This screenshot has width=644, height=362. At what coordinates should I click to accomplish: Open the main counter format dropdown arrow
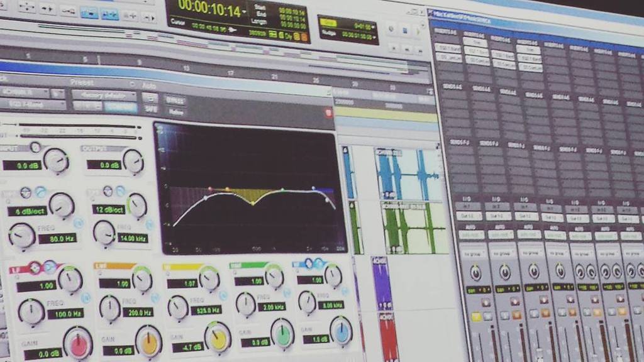[x=245, y=12]
